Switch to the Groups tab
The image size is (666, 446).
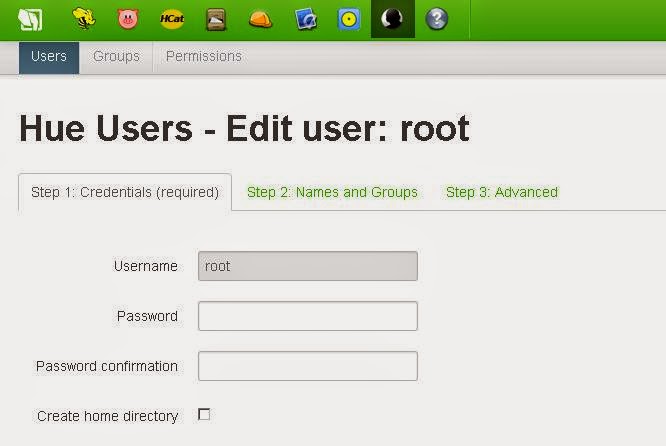pos(116,56)
